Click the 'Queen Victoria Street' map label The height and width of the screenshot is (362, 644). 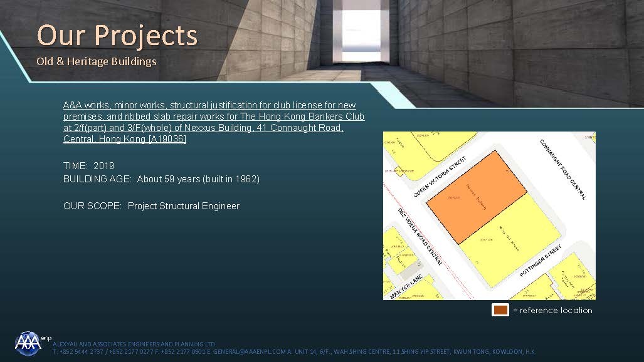click(x=440, y=177)
